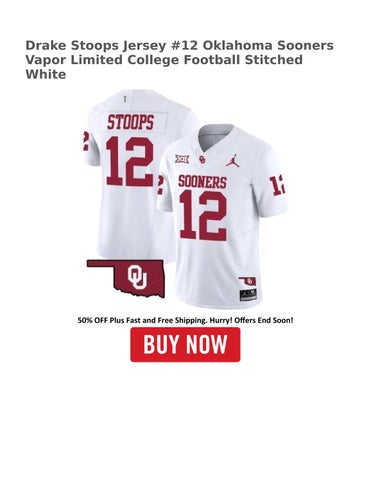Image resolution: width=371 pixels, height=480 pixels.
Task: Click the black Jordan tag at hem
Action: (x=248, y=295)
